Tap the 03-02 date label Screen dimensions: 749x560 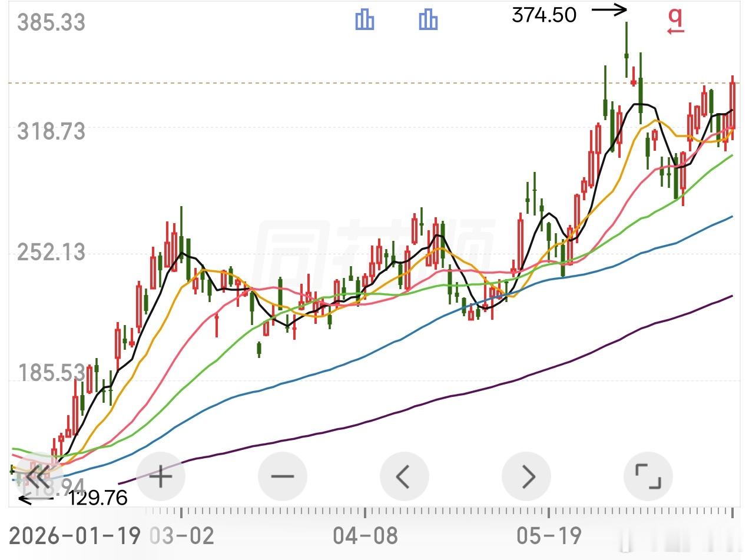(182, 536)
